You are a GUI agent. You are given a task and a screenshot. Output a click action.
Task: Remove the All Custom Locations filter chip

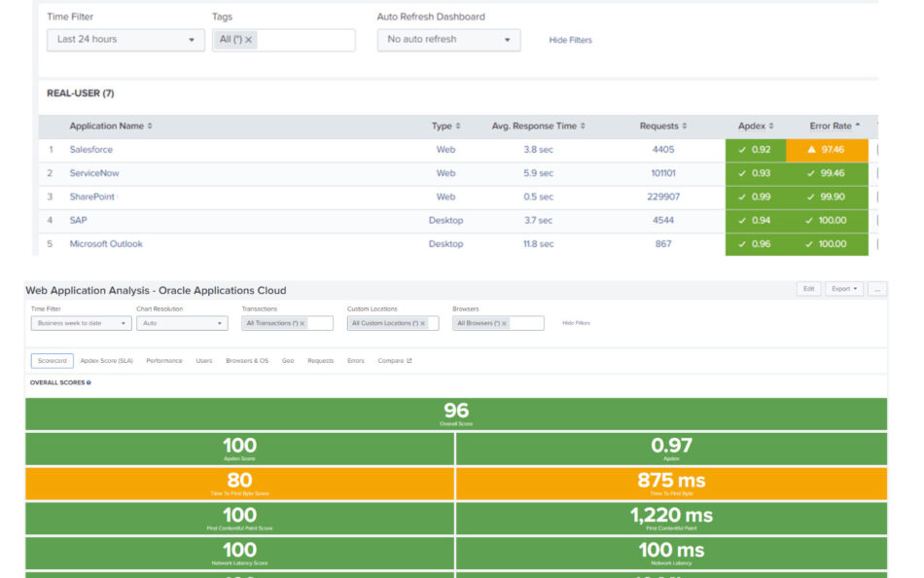422,323
